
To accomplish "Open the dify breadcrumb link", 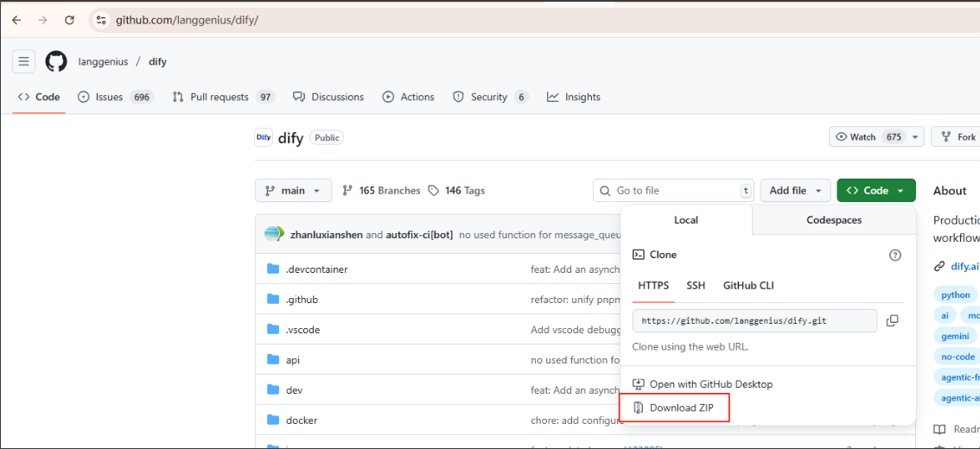I will 157,61.
